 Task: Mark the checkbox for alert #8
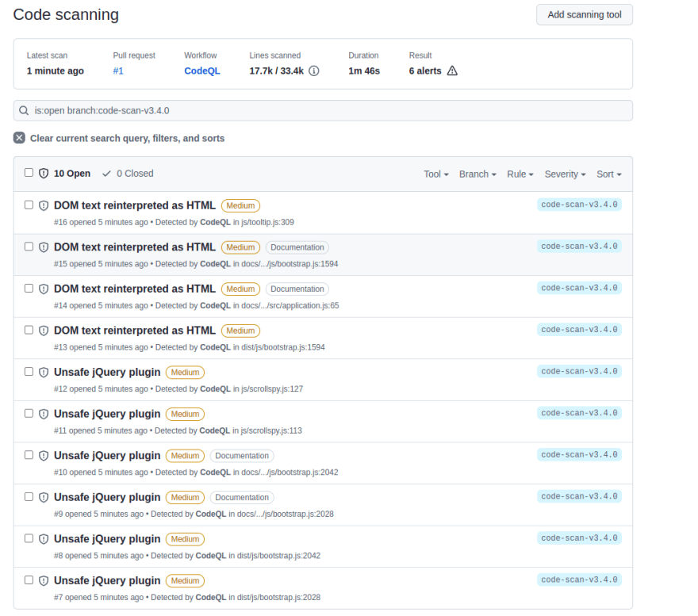pyautogui.click(x=29, y=538)
